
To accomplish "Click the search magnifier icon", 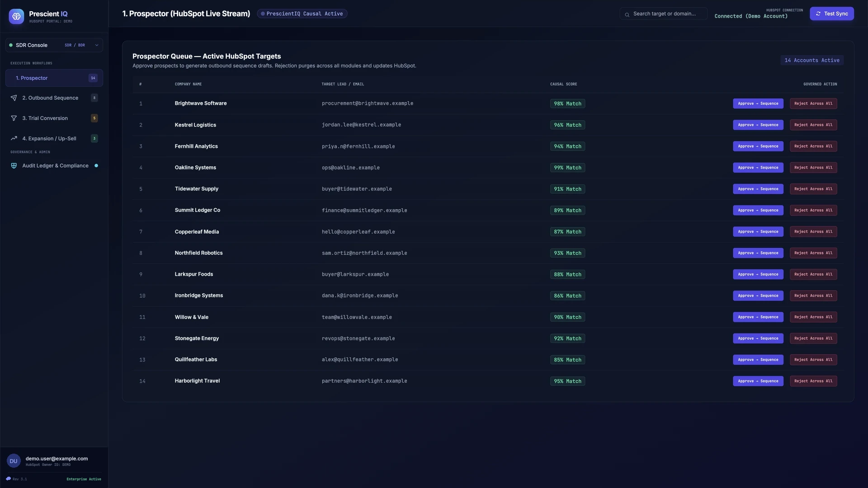I will click(627, 14).
